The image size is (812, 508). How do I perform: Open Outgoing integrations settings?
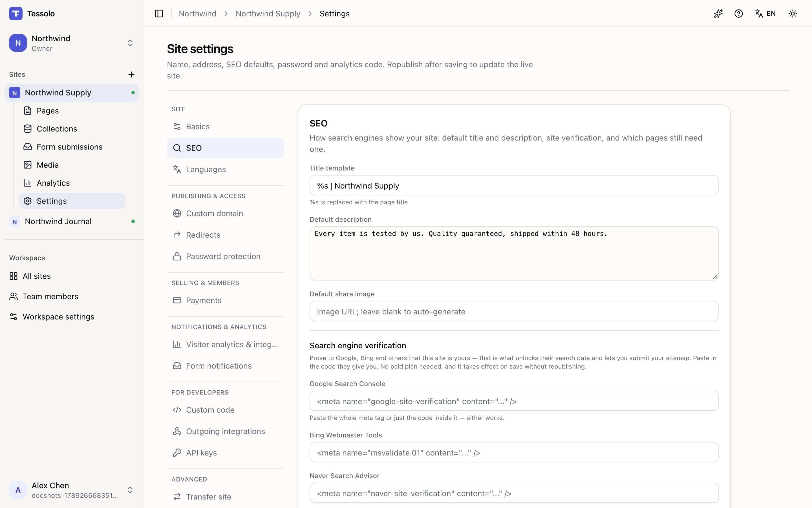point(226,432)
